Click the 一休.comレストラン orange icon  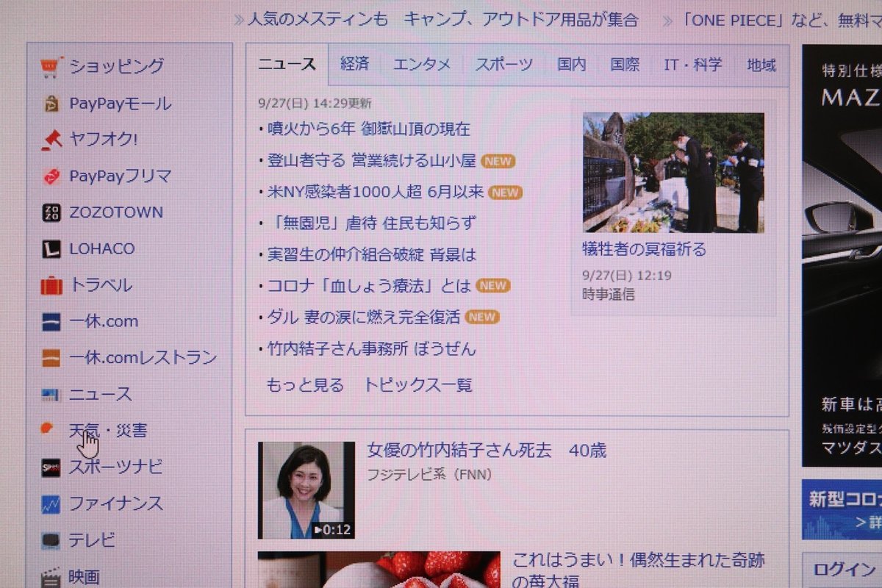[51, 358]
